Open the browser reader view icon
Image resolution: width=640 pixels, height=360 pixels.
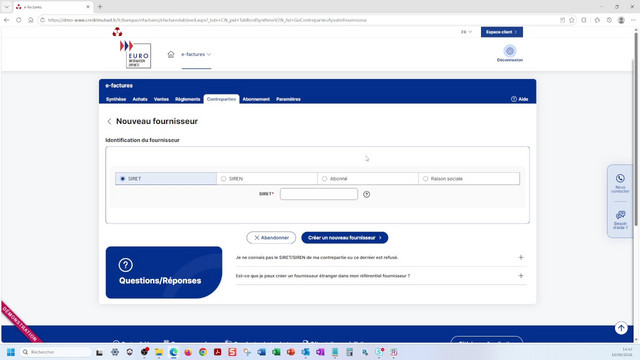(x=562, y=20)
